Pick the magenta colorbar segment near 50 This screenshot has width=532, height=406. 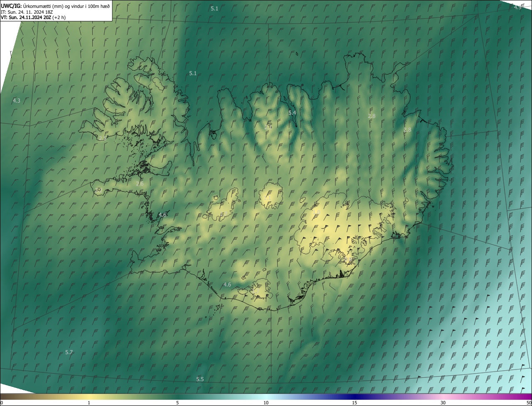[x=525, y=396]
